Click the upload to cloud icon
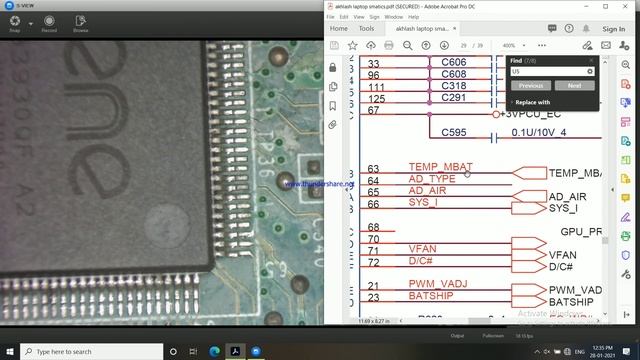This screenshot has width=640, height=360. (x=371, y=45)
